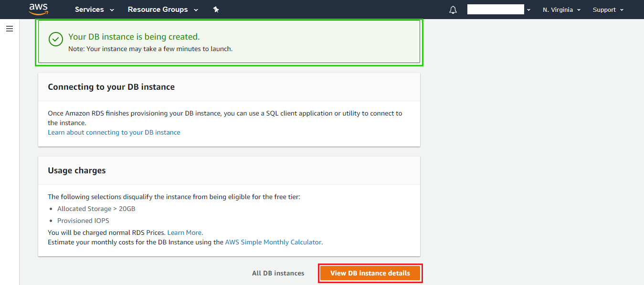Image resolution: width=644 pixels, height=285 pixels.
Task: Open the Support dropdown menu
Action: click(x=608, y=10)
